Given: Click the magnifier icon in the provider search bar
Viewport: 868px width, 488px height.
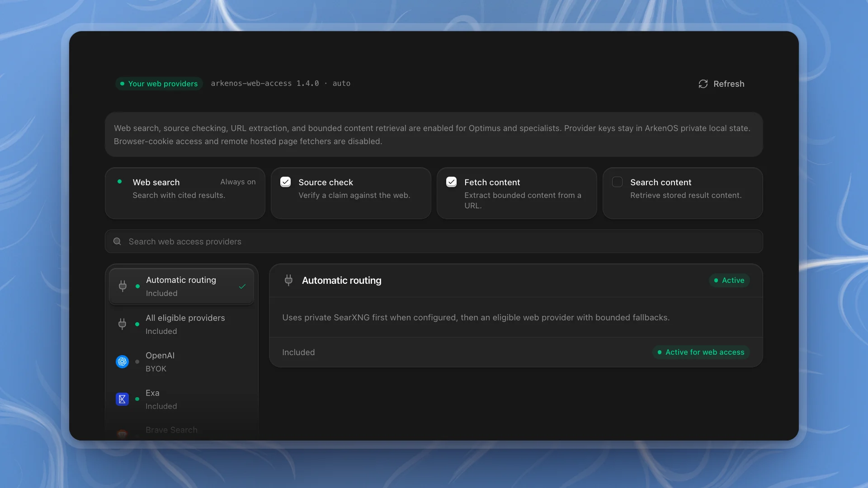Looking at the screenshot, I should [117, 241].
